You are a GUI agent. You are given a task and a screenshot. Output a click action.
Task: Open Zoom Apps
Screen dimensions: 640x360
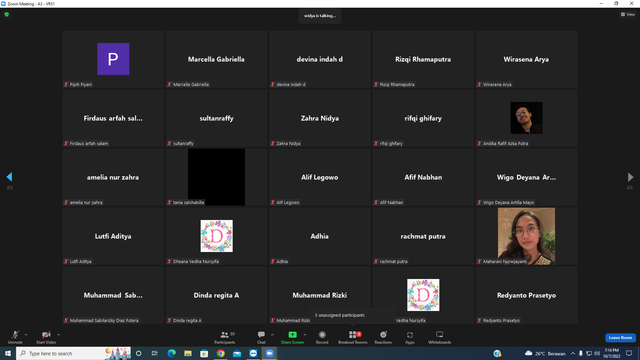[x=410, y=337]
